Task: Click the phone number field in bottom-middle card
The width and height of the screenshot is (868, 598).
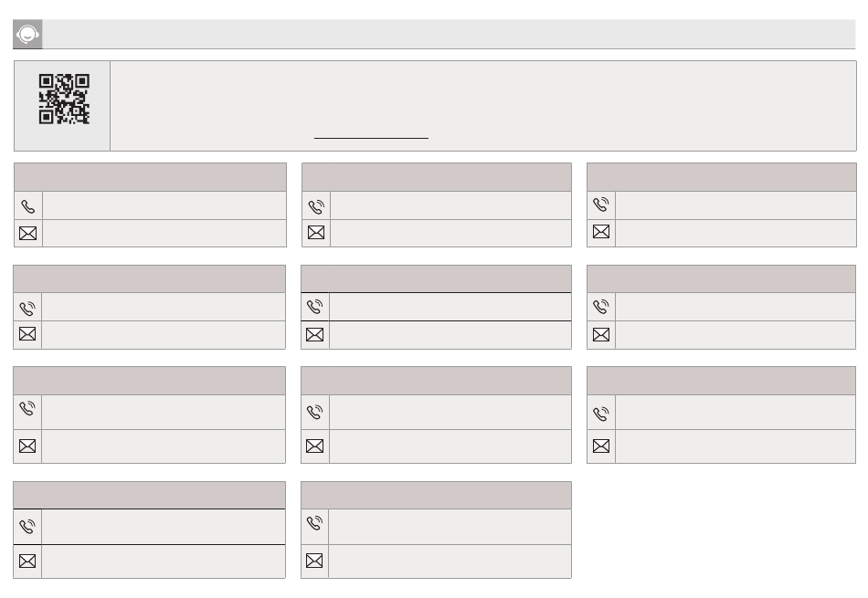Action: (450, 527)
